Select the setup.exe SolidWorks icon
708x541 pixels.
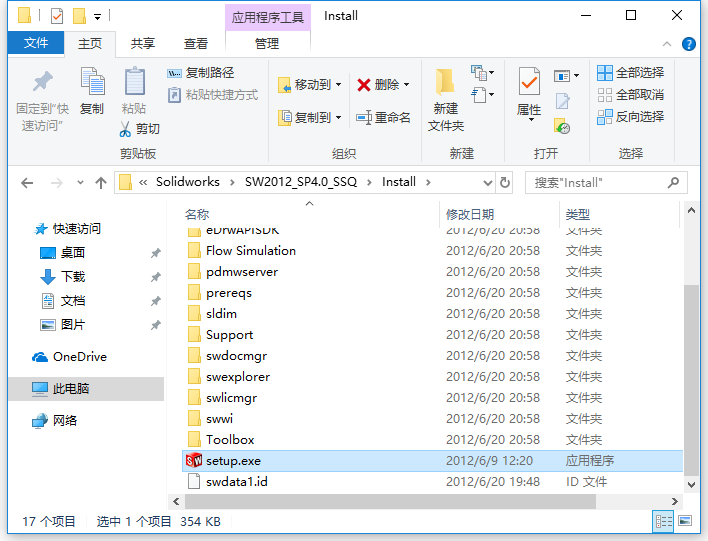click(194, 461)
